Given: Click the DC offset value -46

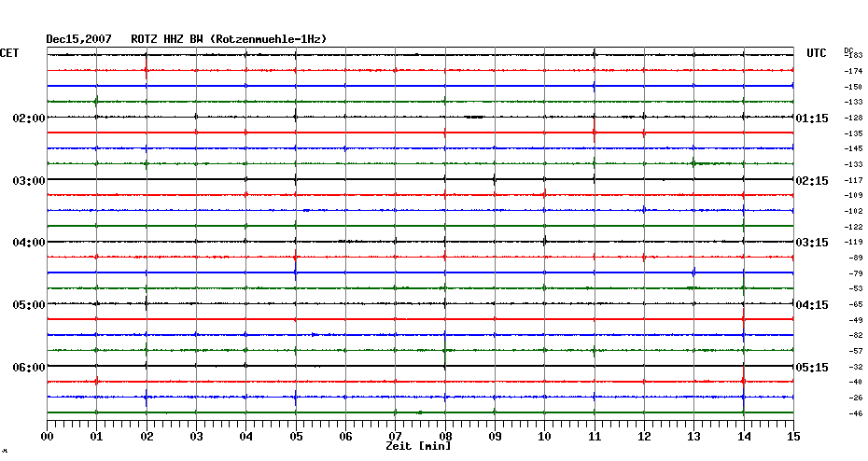Looking at the screenshot, I should 855,413.
